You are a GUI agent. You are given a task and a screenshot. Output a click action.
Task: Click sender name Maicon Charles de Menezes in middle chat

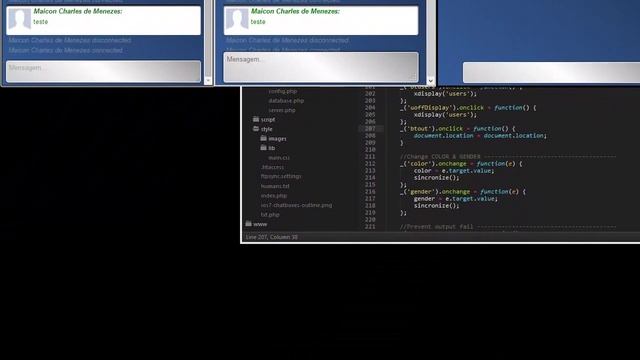coord(295,11)
